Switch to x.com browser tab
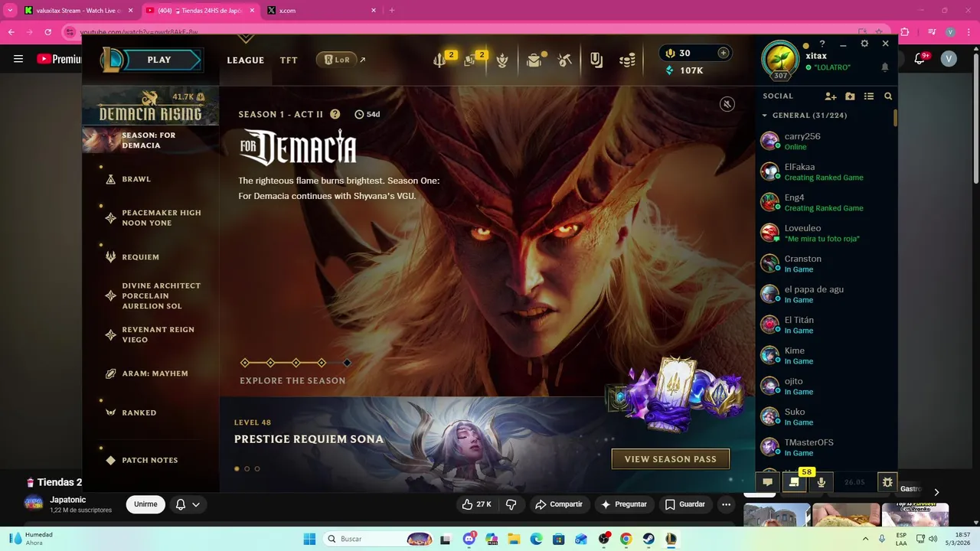980x551 pixels. (322, 11)
